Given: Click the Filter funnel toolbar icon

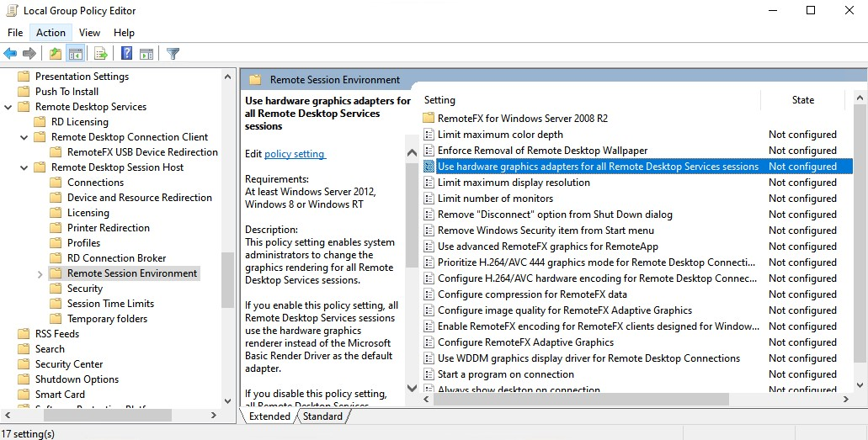Looking at the screenshot, I should pos(173,54).
